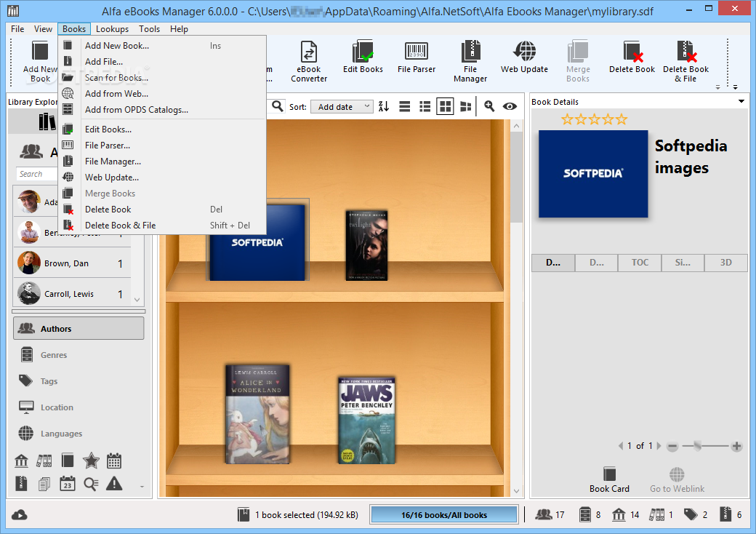Open the eBook Converter tool

tap(308, 61)
